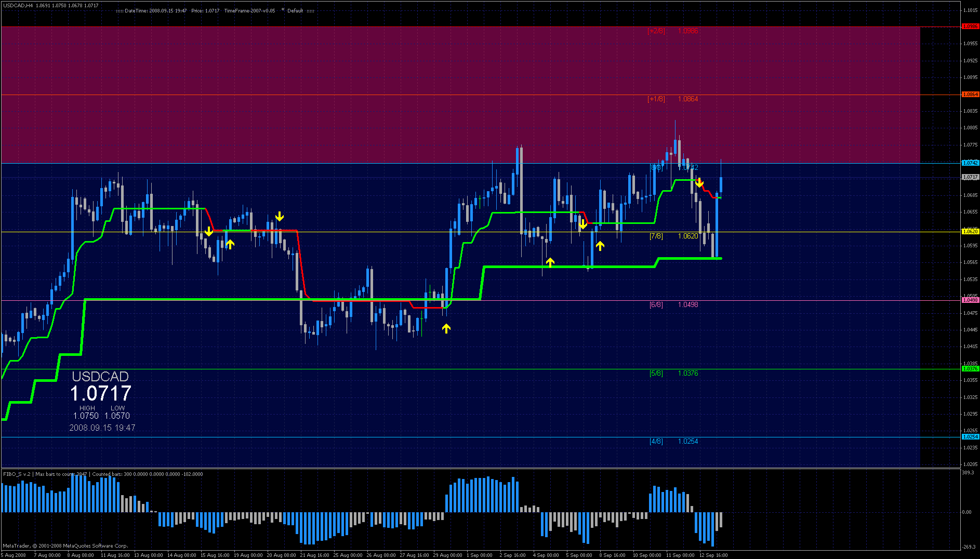980x559 pixels.
Task: Click the 'LOW' label
Action: [x=118, y=408]
